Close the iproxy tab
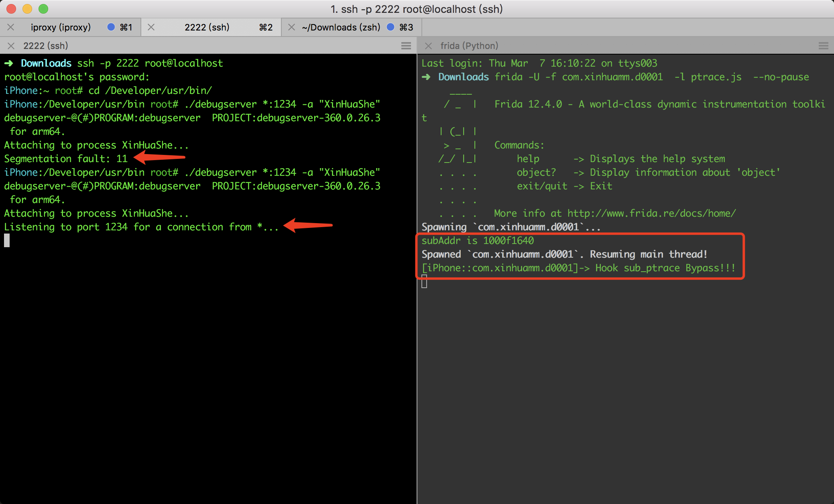 [x=11, y=27]
